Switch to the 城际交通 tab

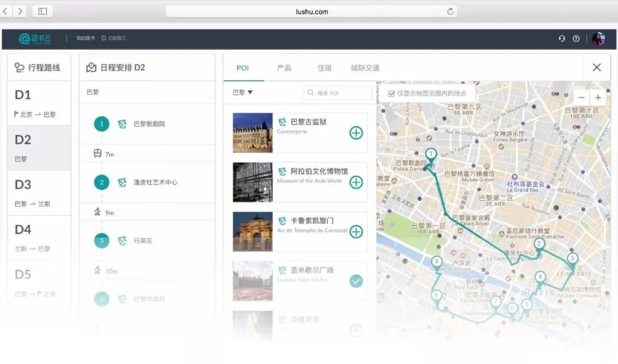[365, 68]
